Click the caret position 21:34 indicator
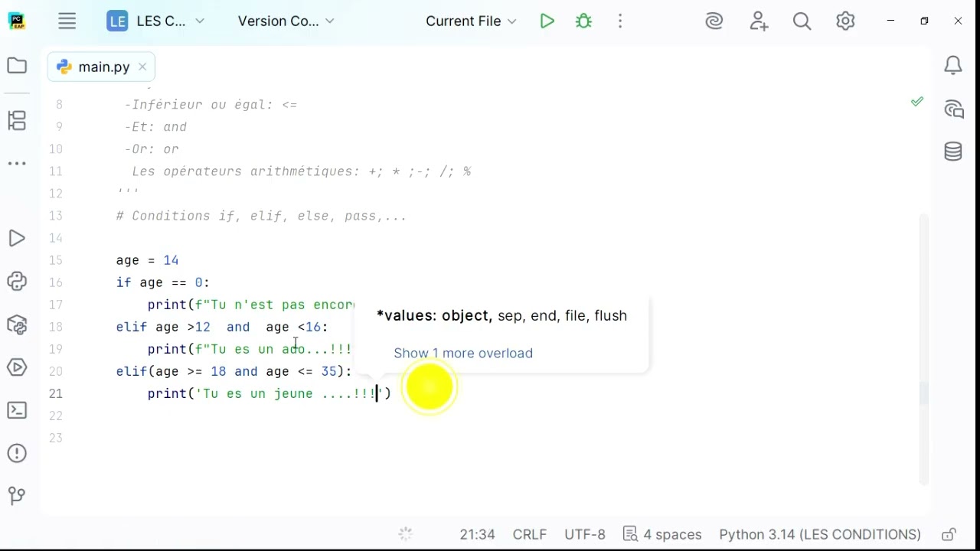Screen dimensions: 980x551 (x=477, y=534)
